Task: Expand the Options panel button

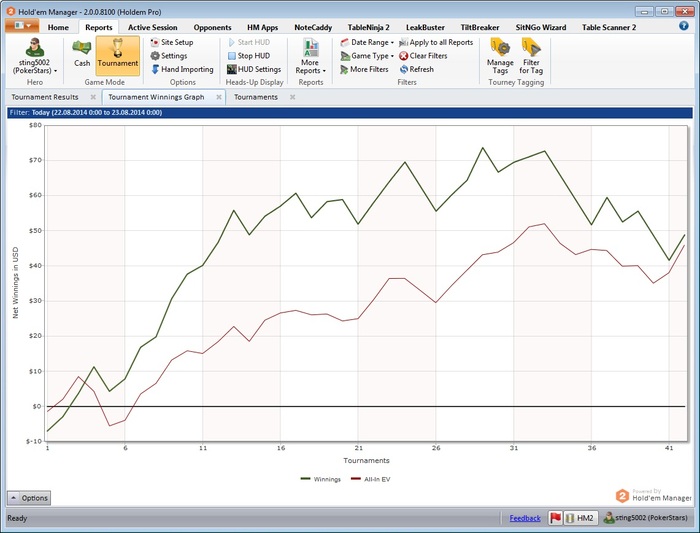Action: click(x=29, y=498)
